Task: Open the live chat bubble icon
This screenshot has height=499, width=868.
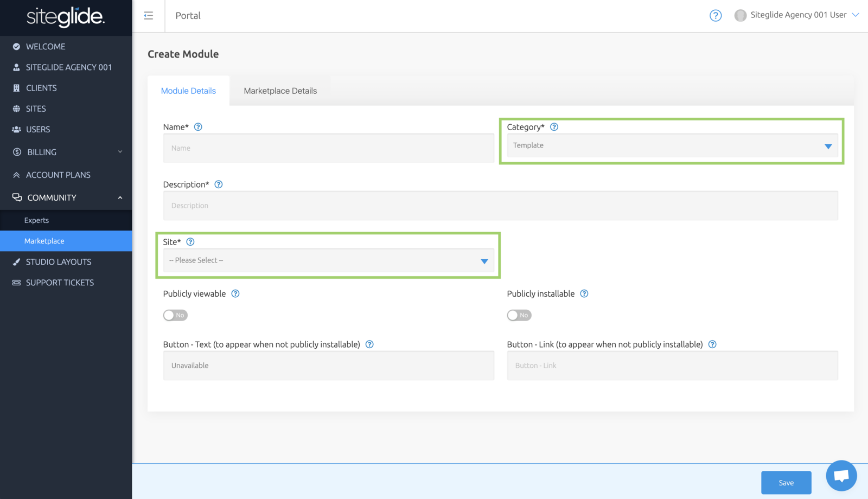Action: click(x=841, y=476)
